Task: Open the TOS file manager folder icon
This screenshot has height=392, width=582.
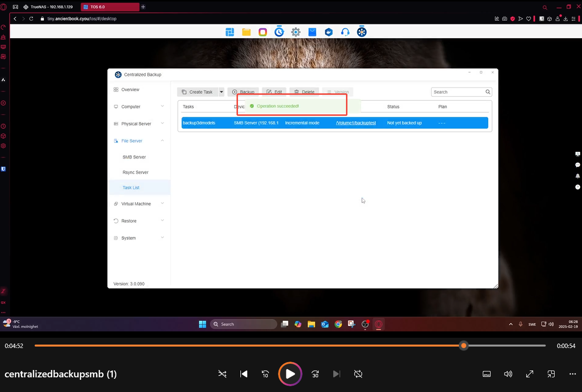Action: pyautogui.click(x=246, y=32)
